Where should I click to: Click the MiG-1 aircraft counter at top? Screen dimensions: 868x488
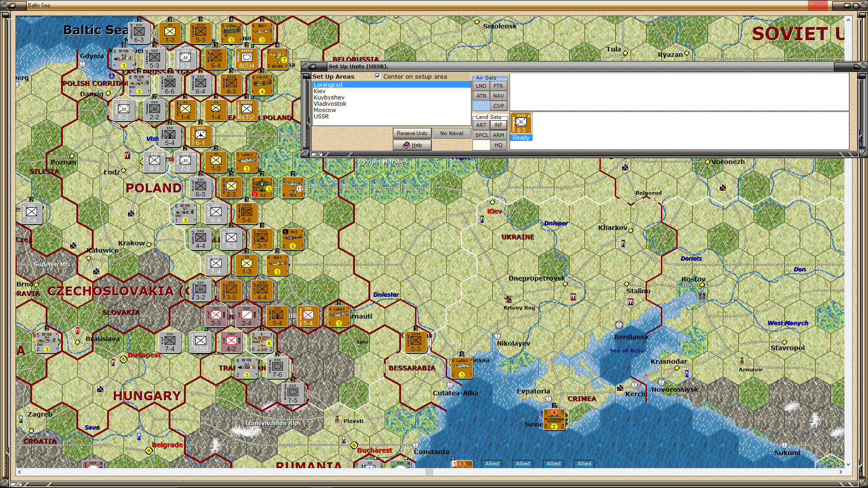tap(262, 33)
